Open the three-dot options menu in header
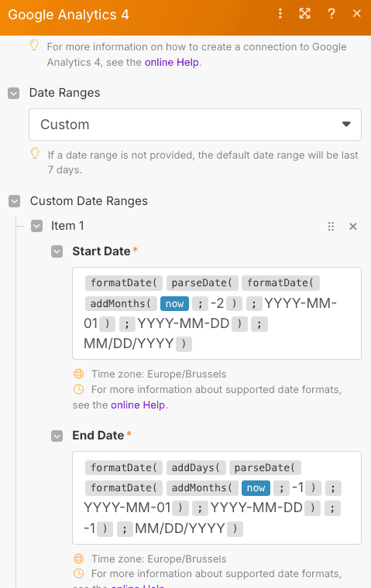The image size is (371, 588). point(280,14)
